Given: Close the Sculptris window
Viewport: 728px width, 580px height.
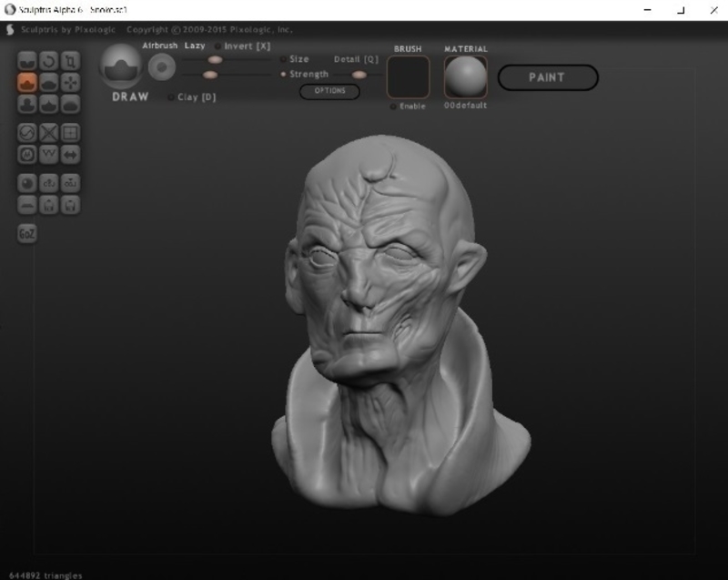Looking at the screenshot, I should pos(714,10).
